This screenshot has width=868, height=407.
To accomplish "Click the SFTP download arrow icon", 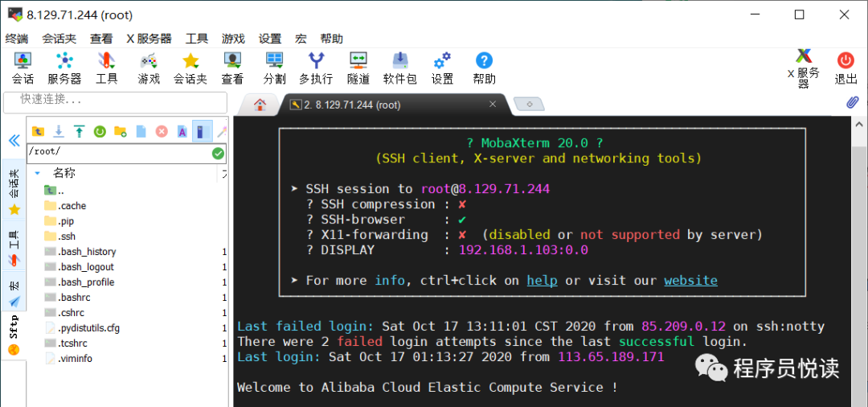I will point(59,131).
